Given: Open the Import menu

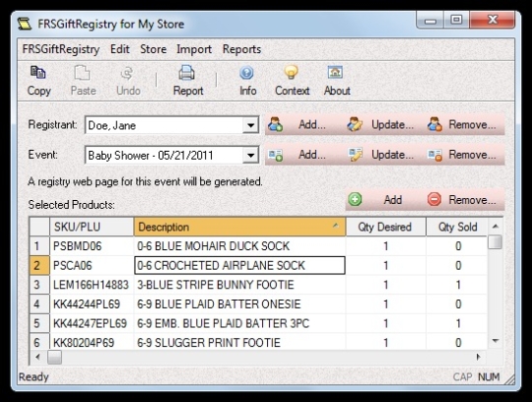Looking at the screenshot, I should tap(194, 49).
